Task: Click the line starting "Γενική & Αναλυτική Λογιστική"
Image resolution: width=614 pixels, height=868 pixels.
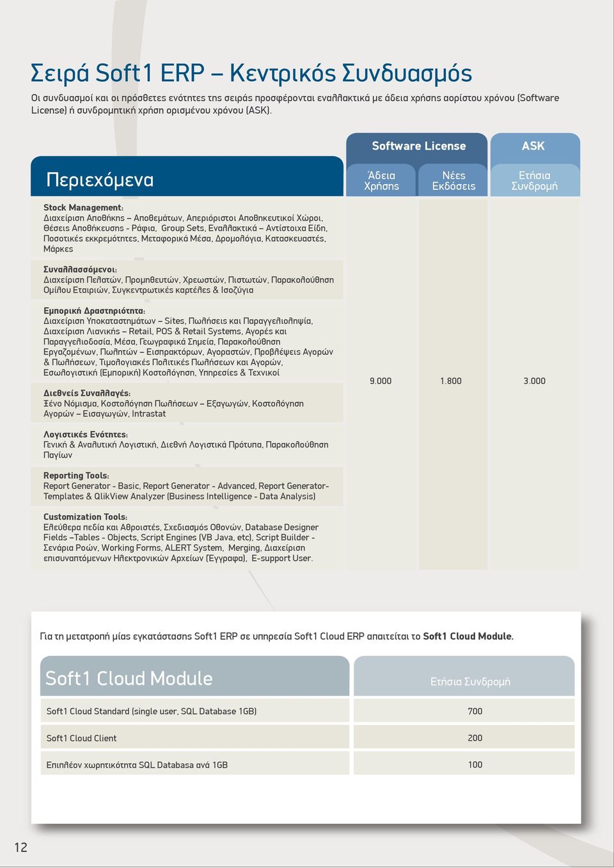Action: click(x=186, y=445)
